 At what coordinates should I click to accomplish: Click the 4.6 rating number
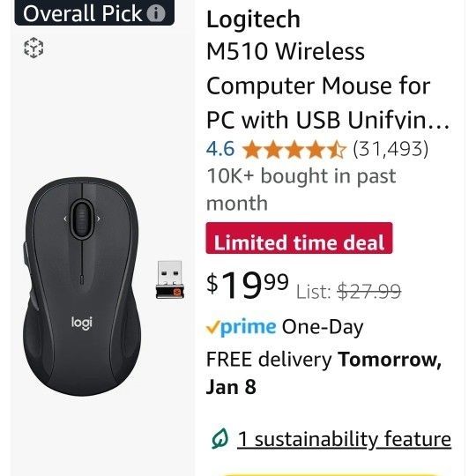point(220,149)
